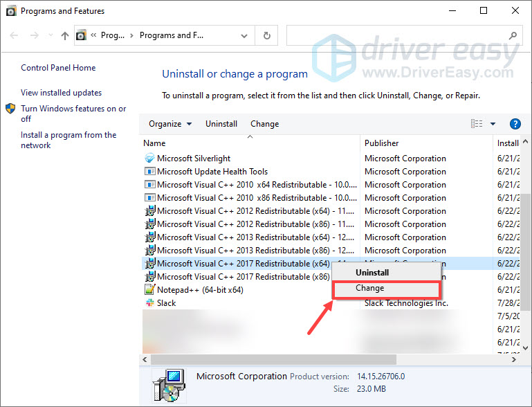Select the Microsoft Silverlight entry
Viewport: 532px width, 407px height.
click(194, 159)
